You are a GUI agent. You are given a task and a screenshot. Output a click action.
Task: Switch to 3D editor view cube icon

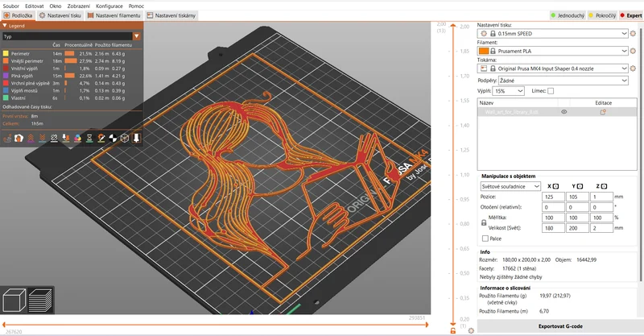pyautogui.click(x=14, y=300)
